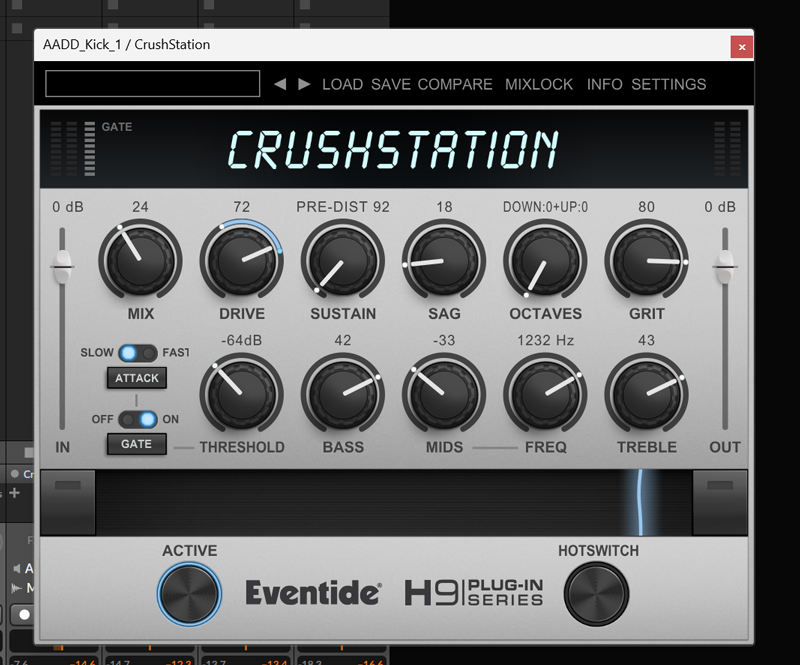Advance to the next preset arrow

click(304, 84)
